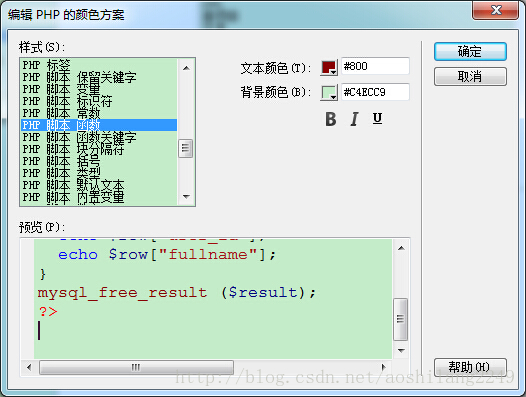This screenshot has width=526, height=397.
Task: Edit the text color hex field #800
Action: pos(375,66)
